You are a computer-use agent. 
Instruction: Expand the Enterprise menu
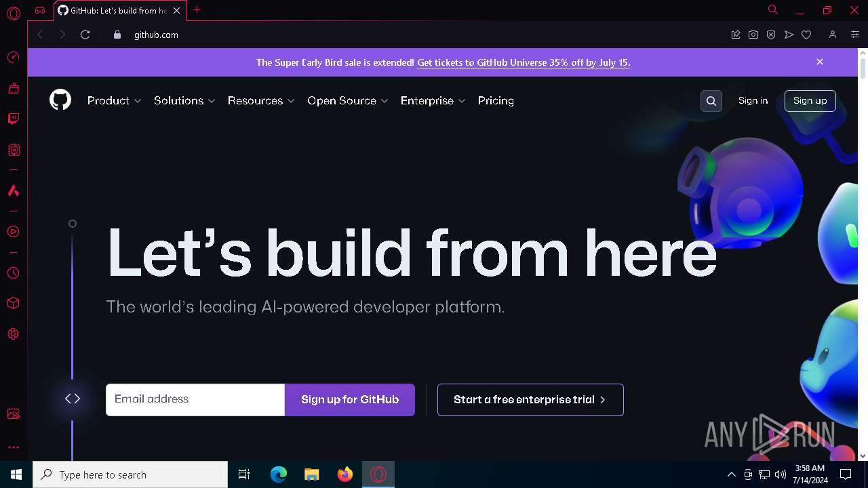point(433,100)
